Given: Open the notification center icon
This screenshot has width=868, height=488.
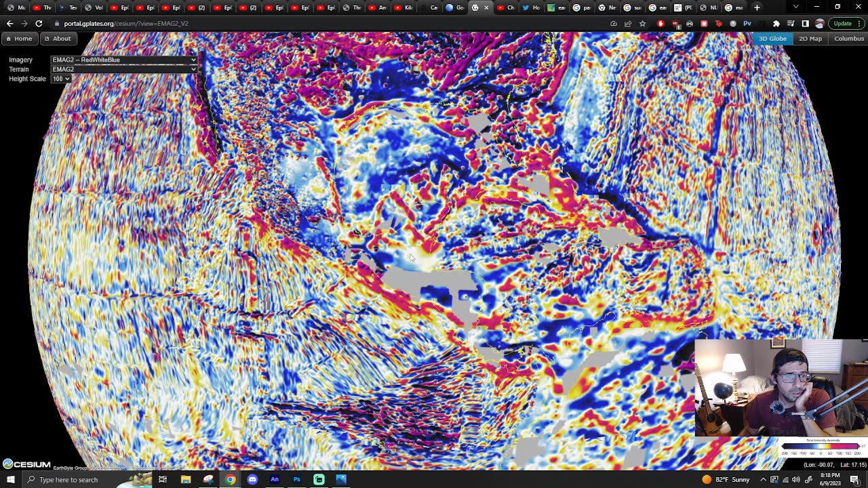Looking at the screenshot, I should (854, 480).
